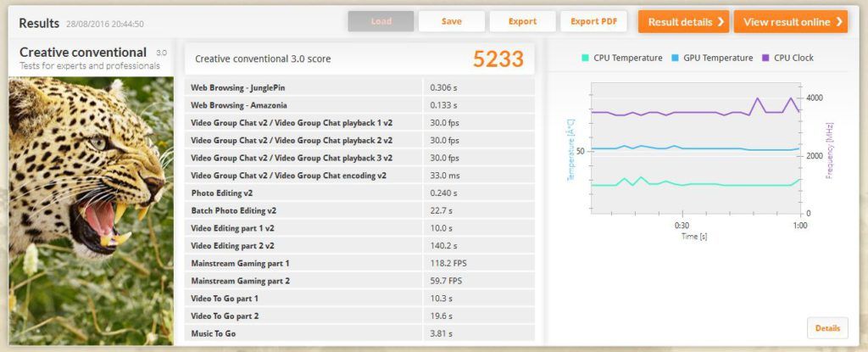The height and width of the screenshot is (352, 868).
Task: Toggle the CPU Clock legend swatch
Action: (x=765, y=59)
